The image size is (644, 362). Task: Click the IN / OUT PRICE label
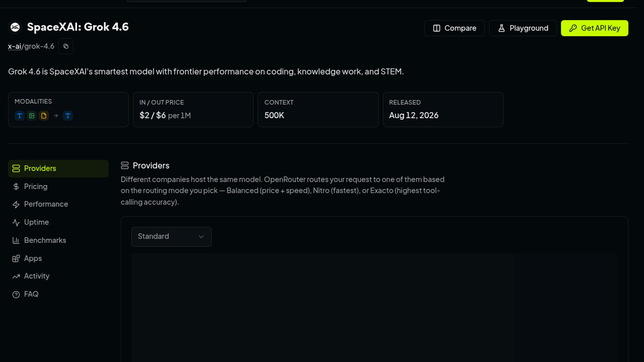coord(162,103)
